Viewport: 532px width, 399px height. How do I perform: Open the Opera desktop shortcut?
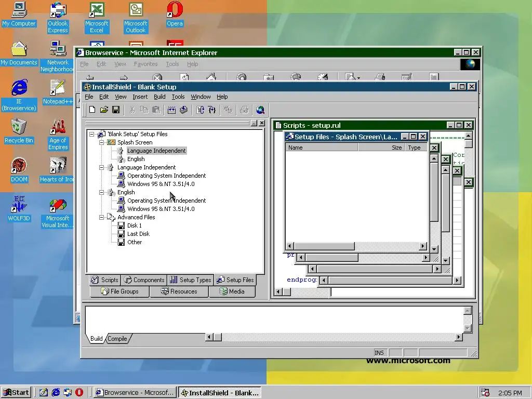175,15
